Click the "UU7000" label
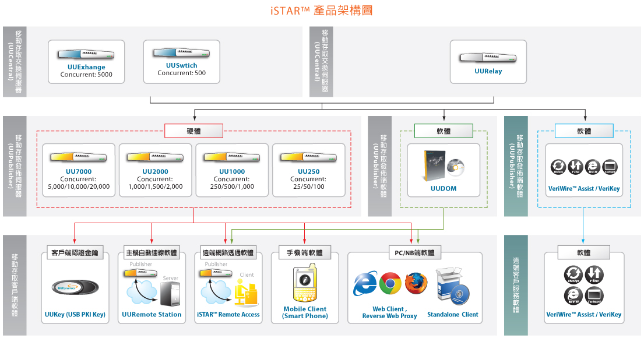This screenshot has width=644, height=338. [x=79, y=172]
